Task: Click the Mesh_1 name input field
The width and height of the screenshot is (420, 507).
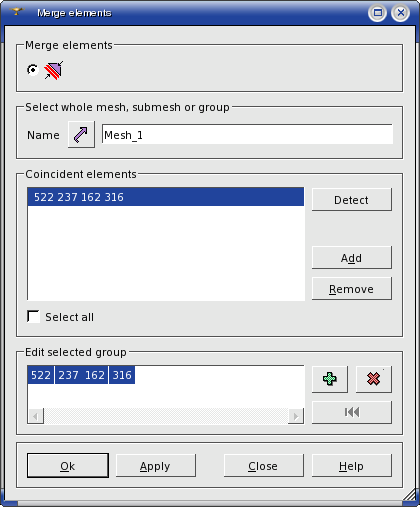Action: click(247, 134)
